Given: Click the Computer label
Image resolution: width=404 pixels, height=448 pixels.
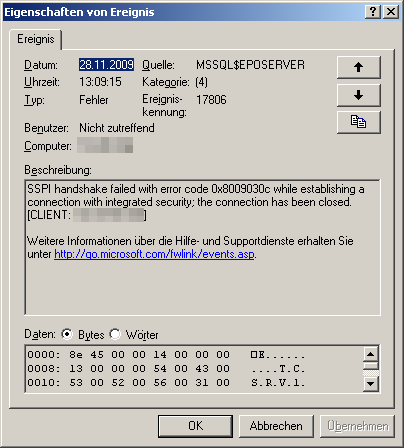Looking at the screenshot, I should pyautogui.click(x=48, y=146).
